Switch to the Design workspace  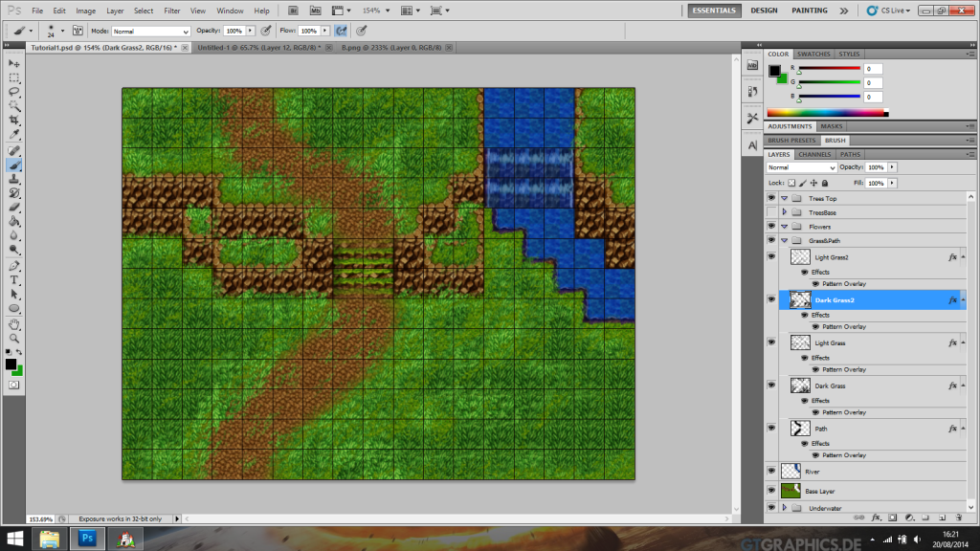tap(764, 11)
